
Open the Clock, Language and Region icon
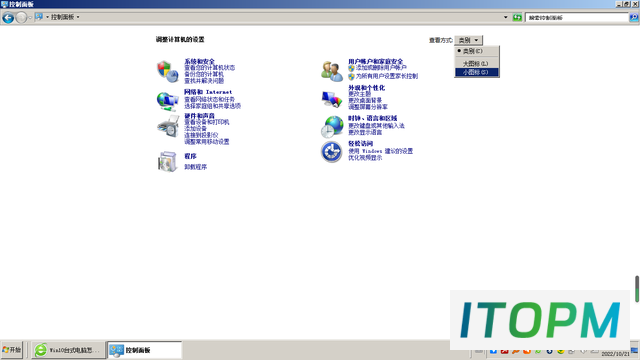[332, 126]
